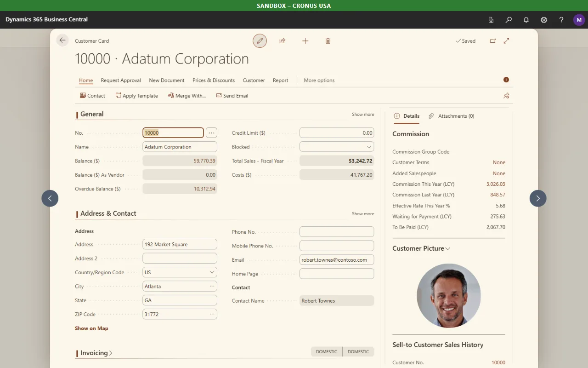588x368 pixels.
Task: Open Commission This Year value 3,026.03
Action: pyautogui.click(x=496, y=184)
